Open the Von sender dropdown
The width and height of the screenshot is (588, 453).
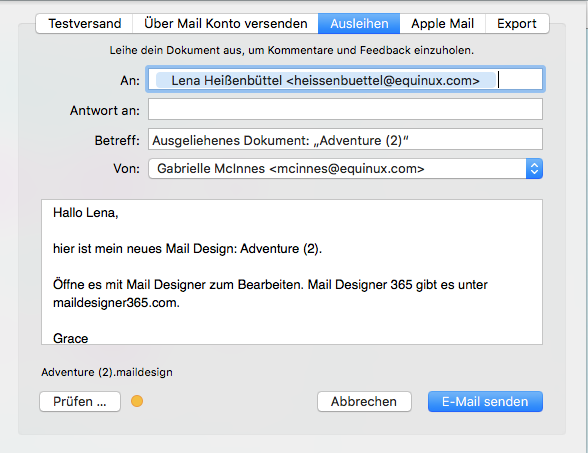click(345, 169)
